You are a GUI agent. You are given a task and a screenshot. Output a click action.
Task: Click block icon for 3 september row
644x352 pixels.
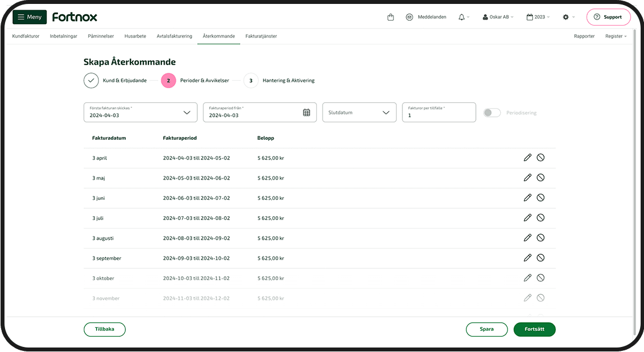540,258
